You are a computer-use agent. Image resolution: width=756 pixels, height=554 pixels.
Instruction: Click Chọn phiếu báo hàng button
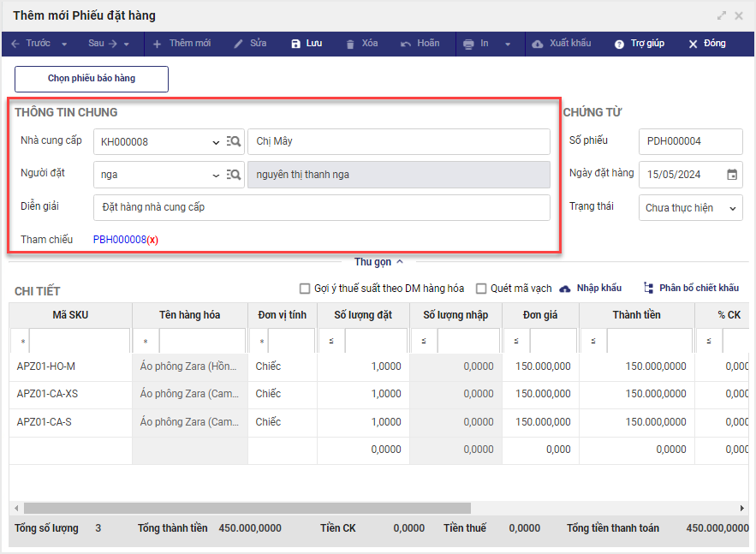coord(92,79)
